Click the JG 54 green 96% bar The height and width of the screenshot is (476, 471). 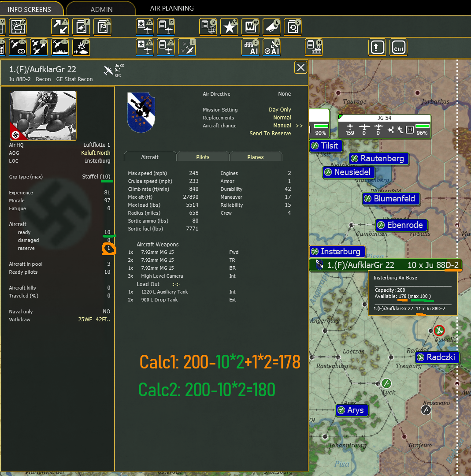tap(423, 126)
